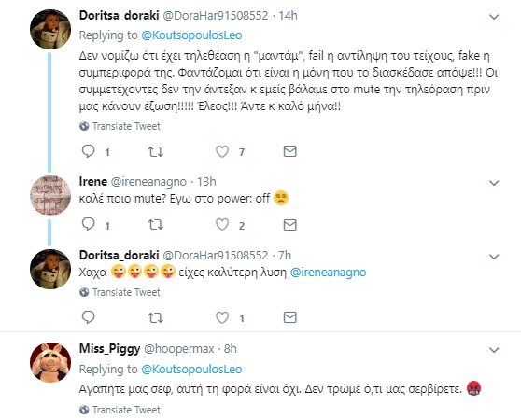The image size is (521, 420).
Task: Open more options chevron on first tweet
Action: pyautogui.click(x=494, y=17)
